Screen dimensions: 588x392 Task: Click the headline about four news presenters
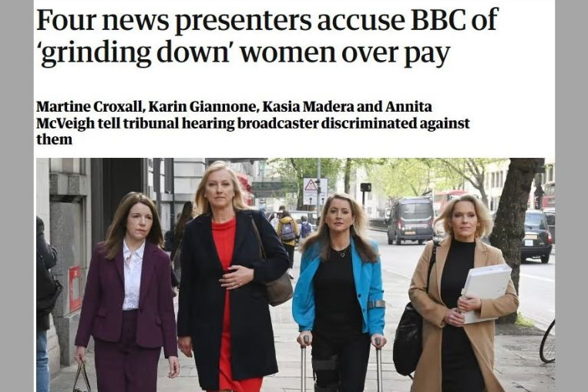(267, 36)
